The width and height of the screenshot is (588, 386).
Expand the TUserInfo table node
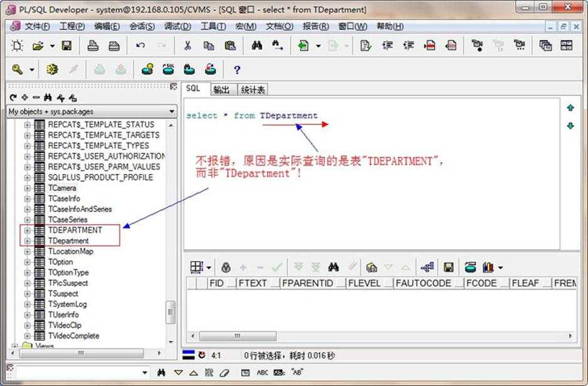[x=27, y=314]
